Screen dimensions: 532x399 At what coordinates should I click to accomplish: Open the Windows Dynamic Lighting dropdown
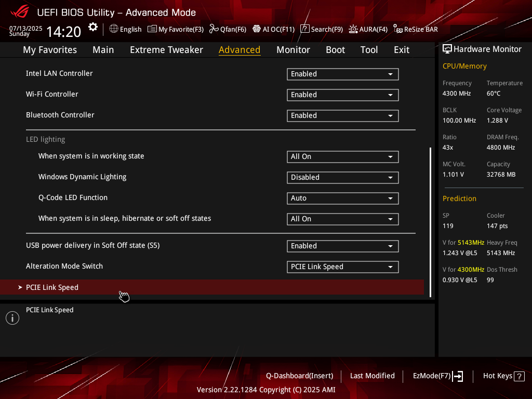pyautogui.click(x=343, y=177)
